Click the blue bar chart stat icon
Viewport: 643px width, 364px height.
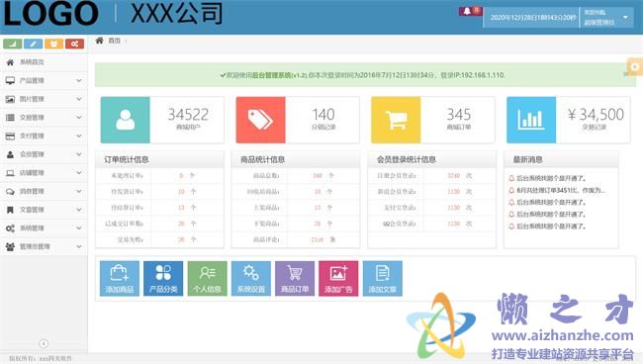coord(531,120)
